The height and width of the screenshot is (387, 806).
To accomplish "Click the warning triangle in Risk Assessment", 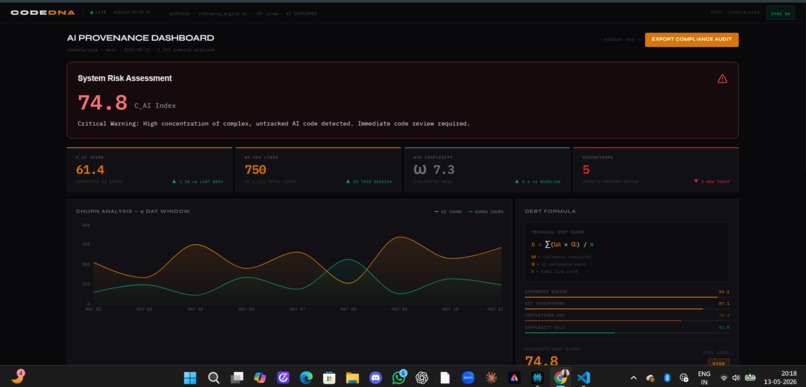I will point(722,79).
